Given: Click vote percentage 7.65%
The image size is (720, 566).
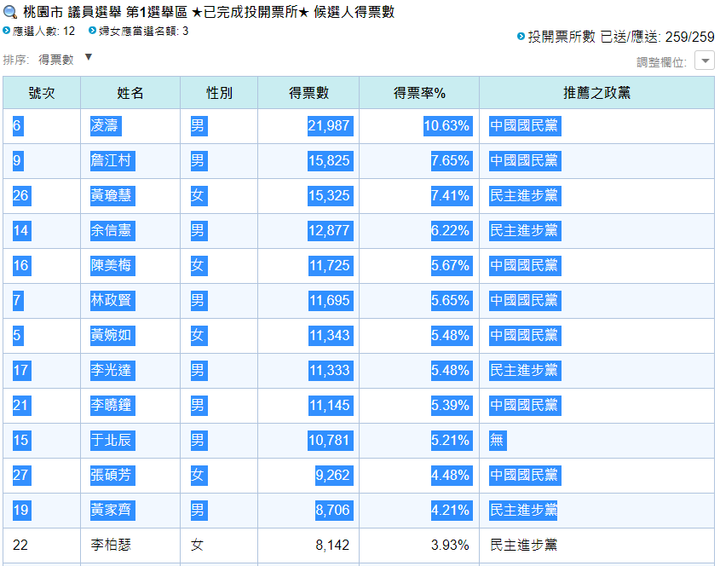Looking at the screenshot, I should click(x=452, y=161).
